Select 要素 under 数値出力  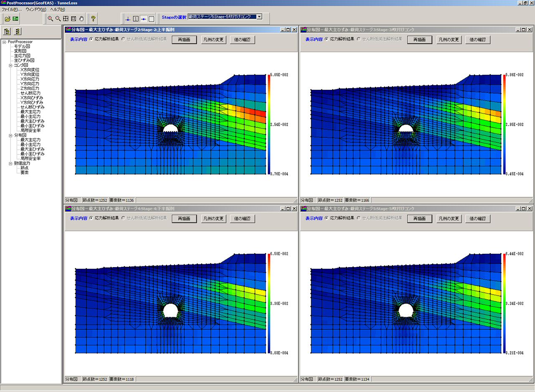(x=24, y=172)
